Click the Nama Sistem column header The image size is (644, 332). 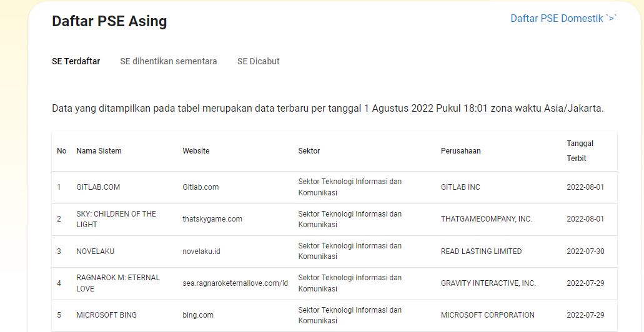[x=99, y=151]
